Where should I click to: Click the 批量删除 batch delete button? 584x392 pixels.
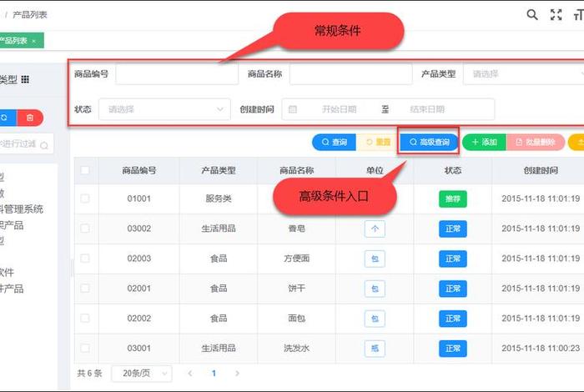tap(536, 143)
